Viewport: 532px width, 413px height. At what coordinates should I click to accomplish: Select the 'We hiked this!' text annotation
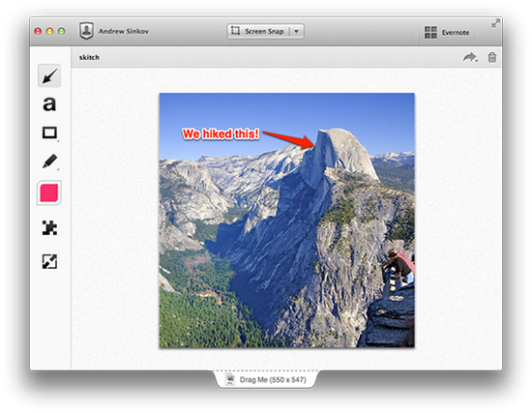click(x=221, y=134)
